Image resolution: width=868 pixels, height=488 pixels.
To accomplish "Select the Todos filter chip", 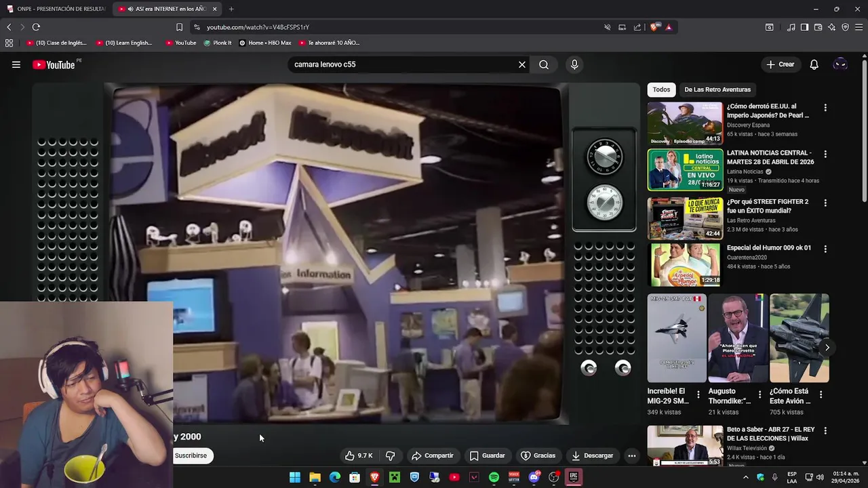I will tap(661, 89).
